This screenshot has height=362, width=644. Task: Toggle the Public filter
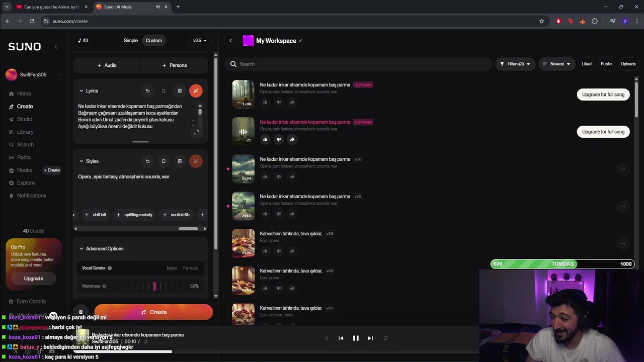[x=606, y=64]
